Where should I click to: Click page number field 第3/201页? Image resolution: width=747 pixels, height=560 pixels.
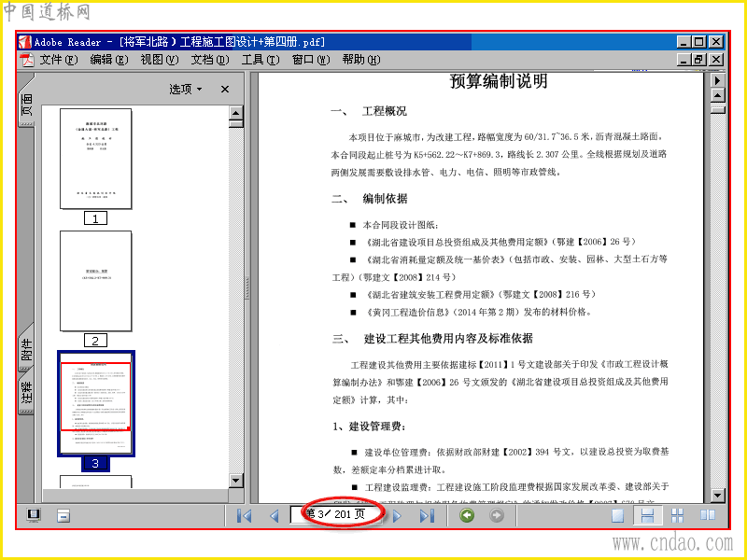coord(336,514)
